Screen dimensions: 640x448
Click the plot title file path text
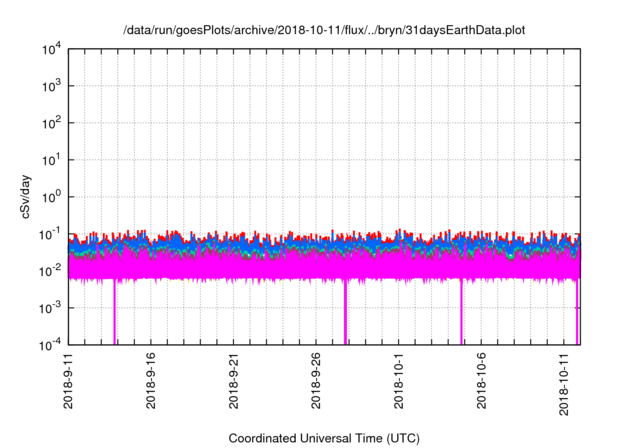pyautogui.click(x=324, y=30)
